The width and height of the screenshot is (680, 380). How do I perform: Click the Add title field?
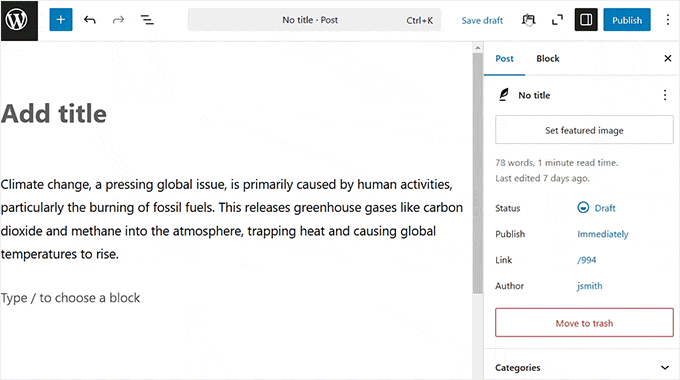(54, 114)
